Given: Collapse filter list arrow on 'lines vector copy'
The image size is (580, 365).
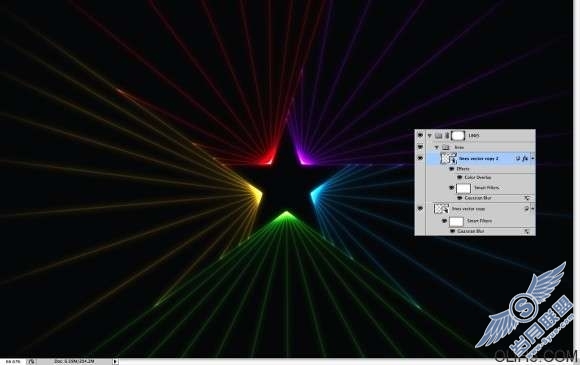Looking at the screenshot, I should coord(533,209).
